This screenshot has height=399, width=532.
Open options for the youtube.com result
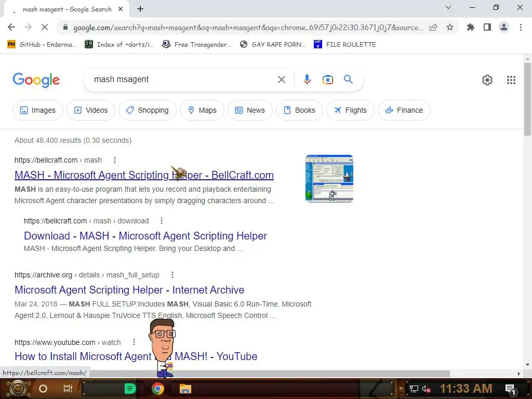click(134, 342)
